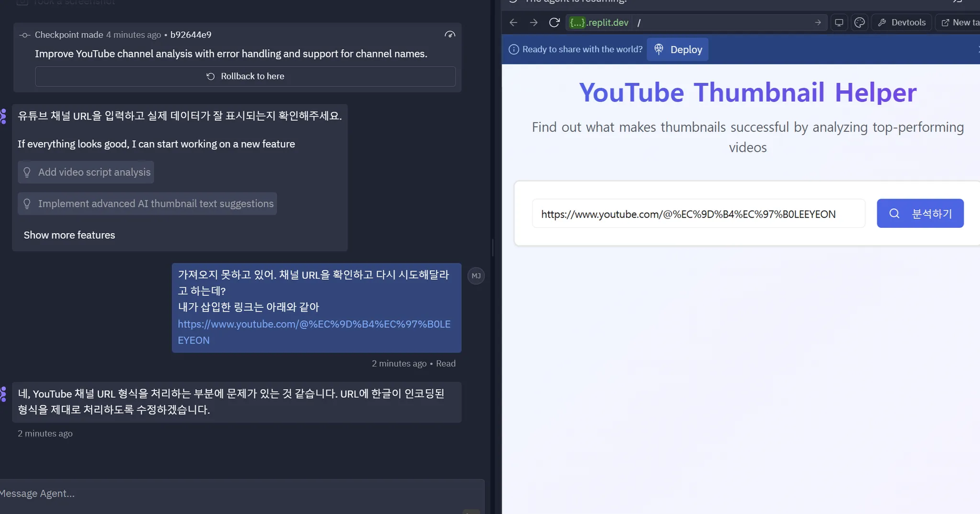The height and width of the screenshot is (514, 980).
Task: Click the YouTube Thumbnail Helper heading
Action: pos(748,92)
